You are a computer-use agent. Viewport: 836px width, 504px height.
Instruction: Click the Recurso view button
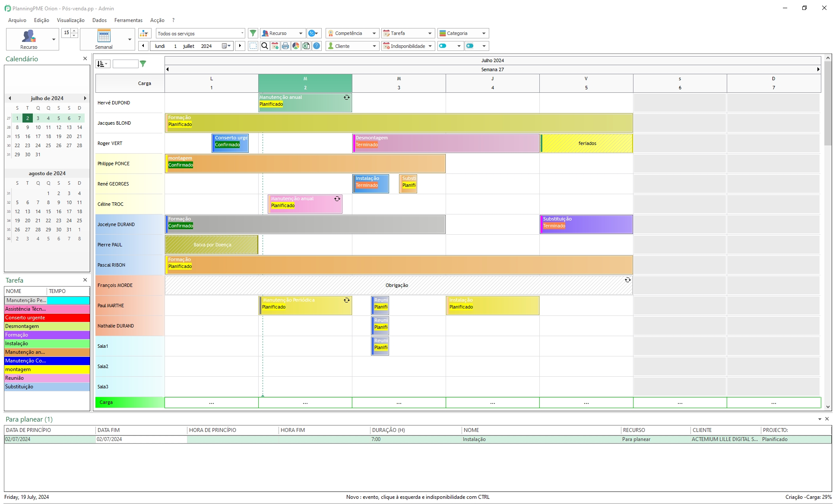(x=29, y=39)
